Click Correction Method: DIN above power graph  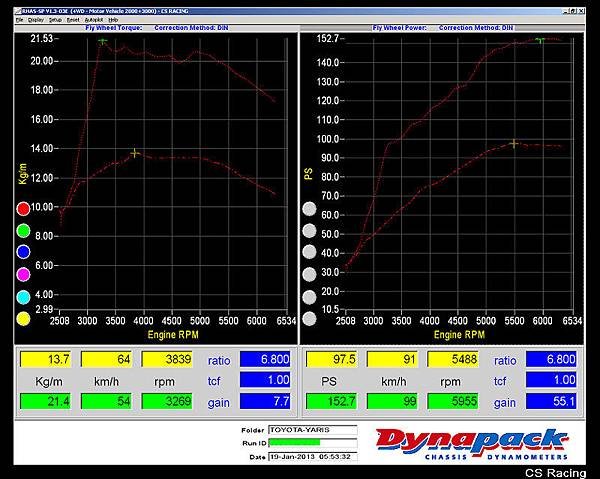pos(476,28)
